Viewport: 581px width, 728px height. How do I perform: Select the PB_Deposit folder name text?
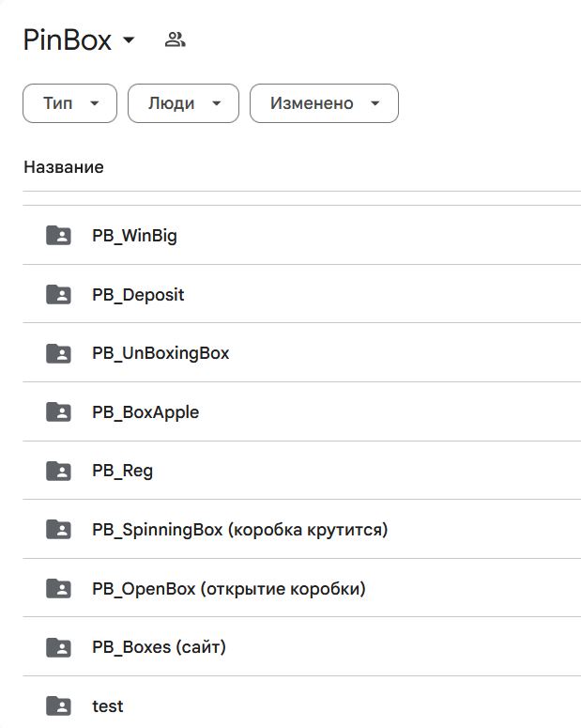138,295
